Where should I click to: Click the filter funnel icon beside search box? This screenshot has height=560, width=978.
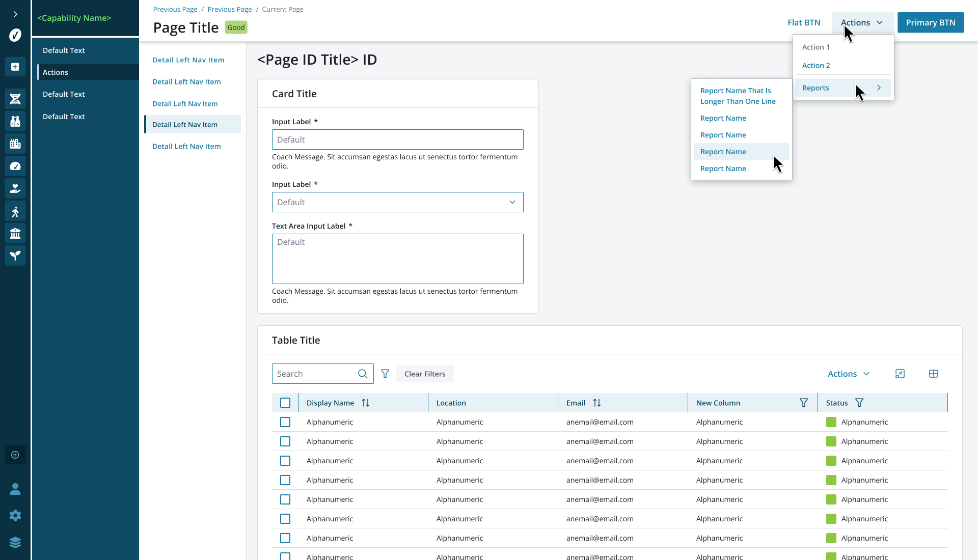pyautogui.click(x=385, y=374)
